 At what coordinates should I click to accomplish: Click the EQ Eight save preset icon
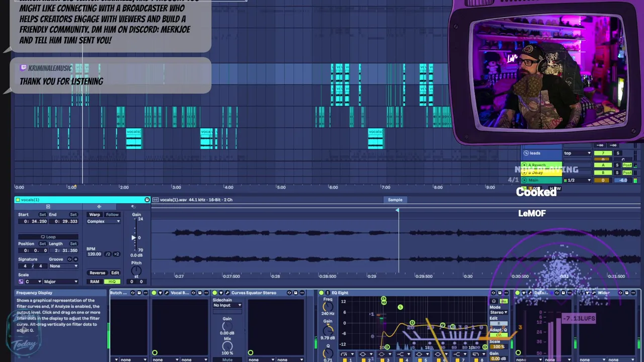(500, 293)
